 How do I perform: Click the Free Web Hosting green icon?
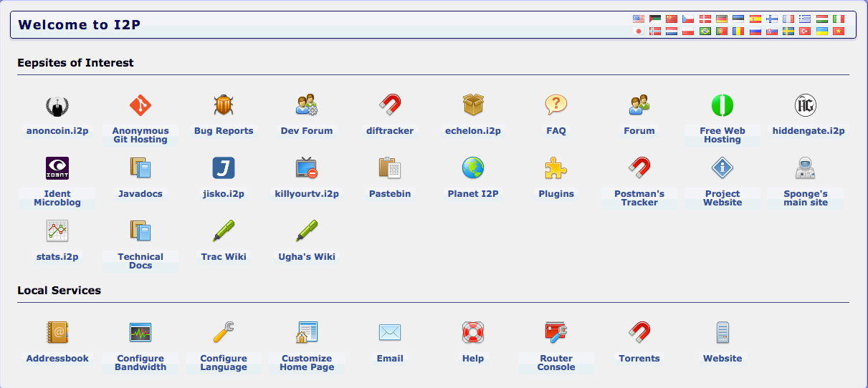pos(722,106)
